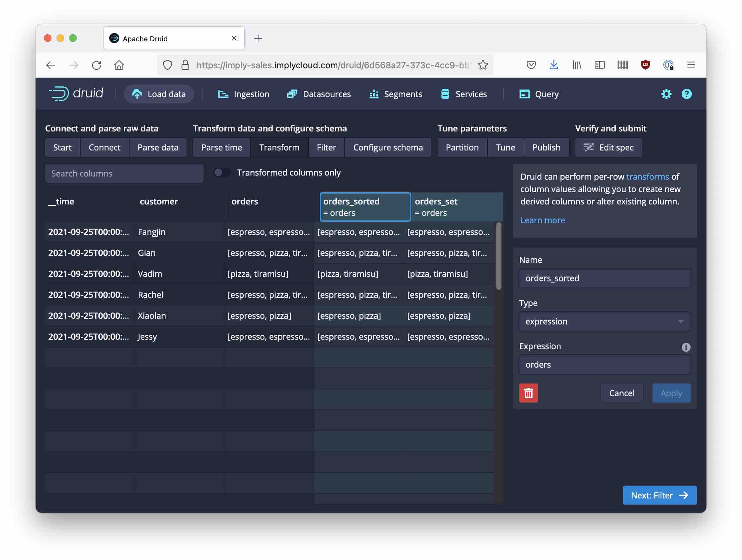
Task: Toggle Transformed columns only switch
Action: pos(222,172)
